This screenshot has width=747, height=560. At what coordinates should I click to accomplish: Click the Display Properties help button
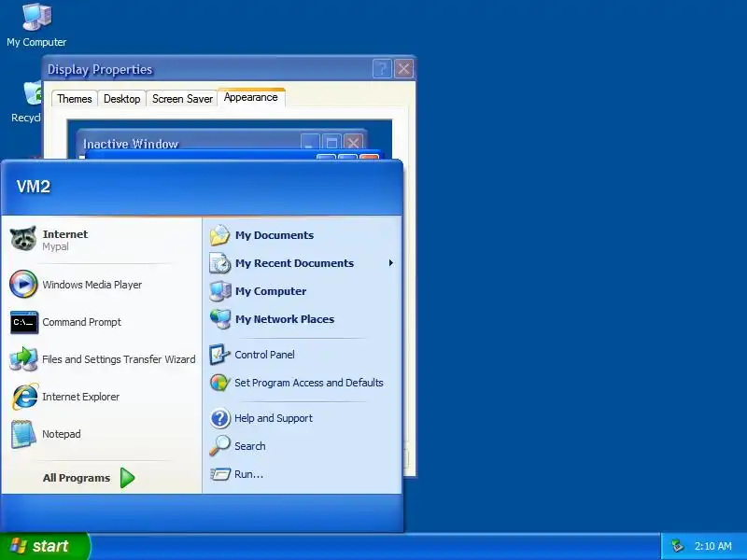(382, 69)
